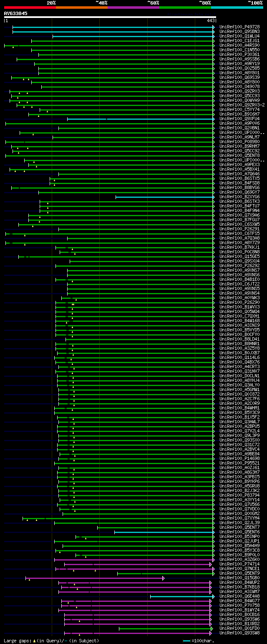
Task: Click the purple alignment bar for UniRef100_A3Z6K0
Action: pyautogui.click(x=134, y=560)
